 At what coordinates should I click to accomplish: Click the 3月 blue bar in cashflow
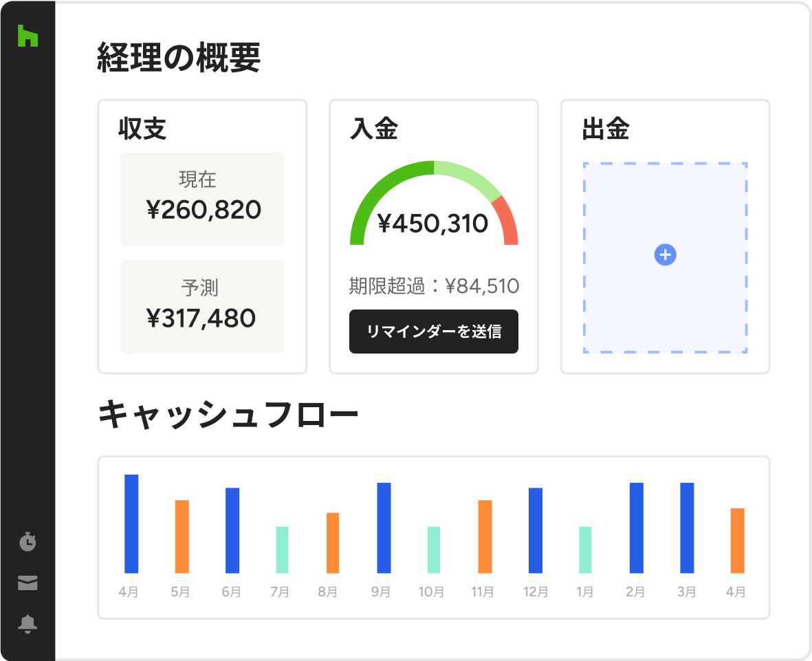click(x=687, y=528)
